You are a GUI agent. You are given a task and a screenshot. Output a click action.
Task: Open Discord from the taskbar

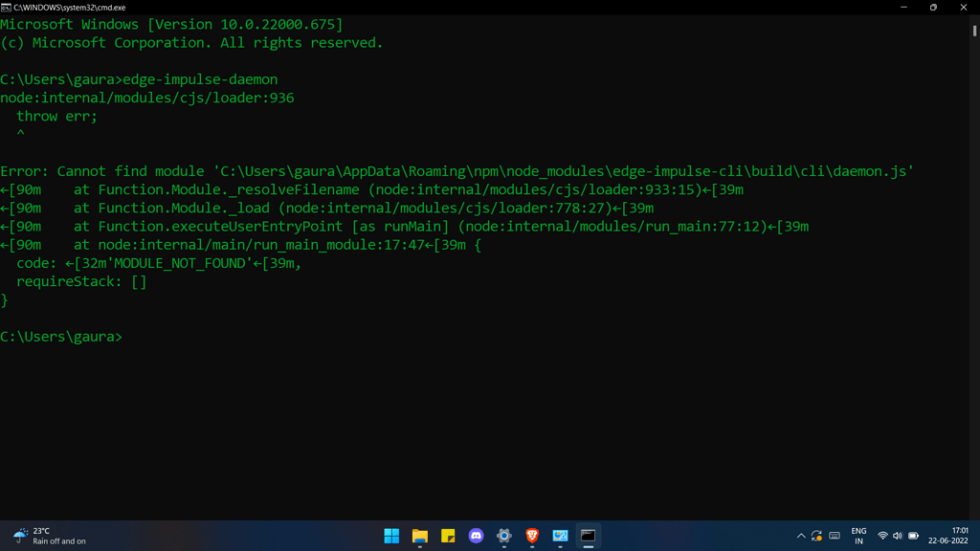(x=477, y=536)
